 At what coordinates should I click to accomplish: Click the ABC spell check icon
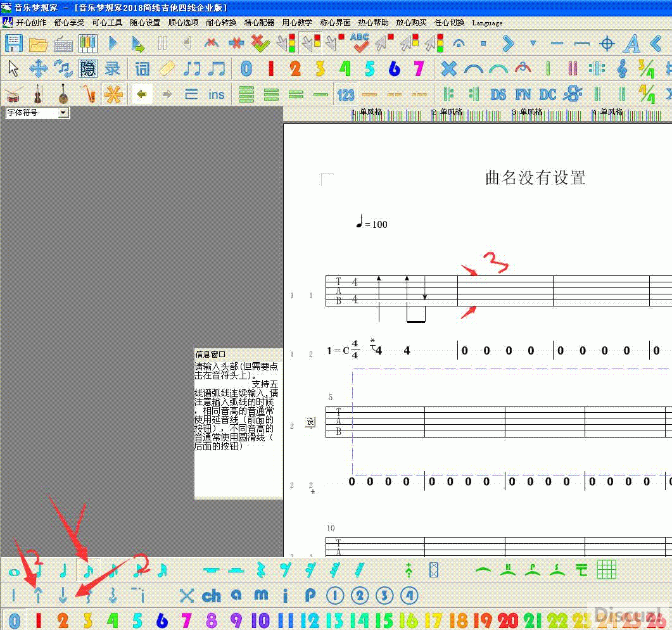point(359,43)
